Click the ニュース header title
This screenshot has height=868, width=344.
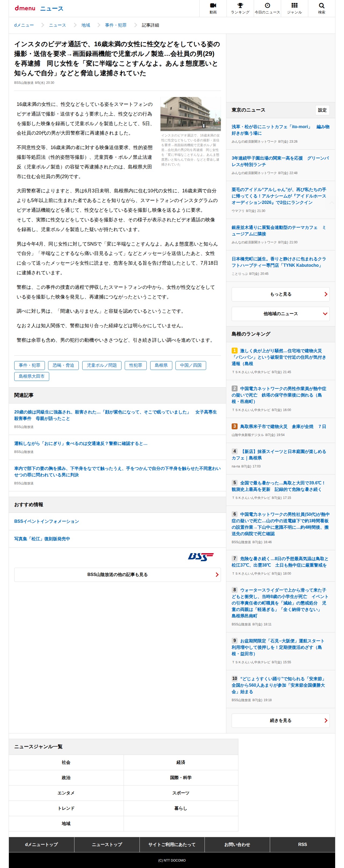52,8
